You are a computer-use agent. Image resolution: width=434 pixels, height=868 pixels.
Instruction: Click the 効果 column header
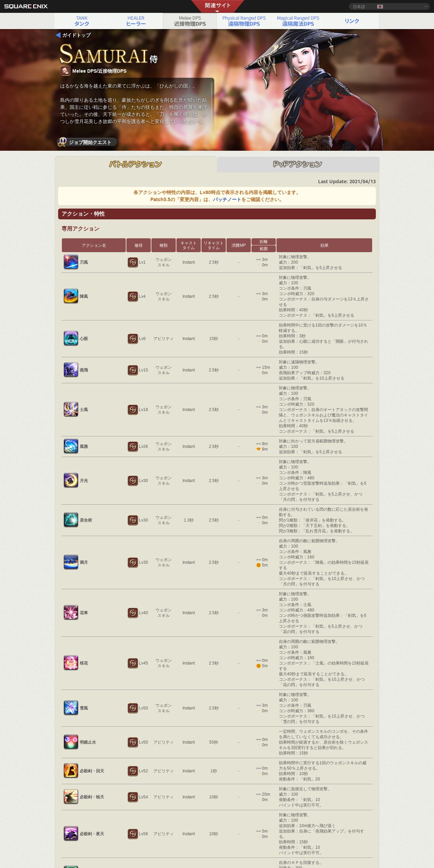coord(324,245)
